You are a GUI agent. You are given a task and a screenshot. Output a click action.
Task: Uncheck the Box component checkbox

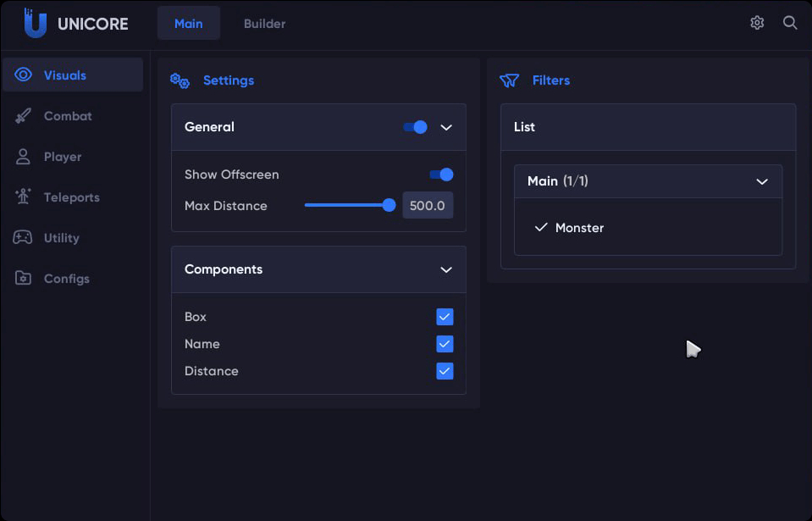tap(445, 316)
